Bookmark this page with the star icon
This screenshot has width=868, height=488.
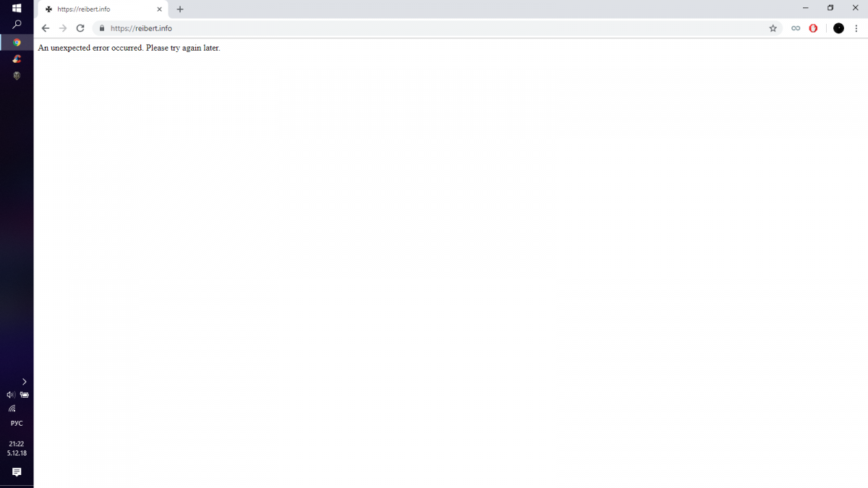click(773, 28)
